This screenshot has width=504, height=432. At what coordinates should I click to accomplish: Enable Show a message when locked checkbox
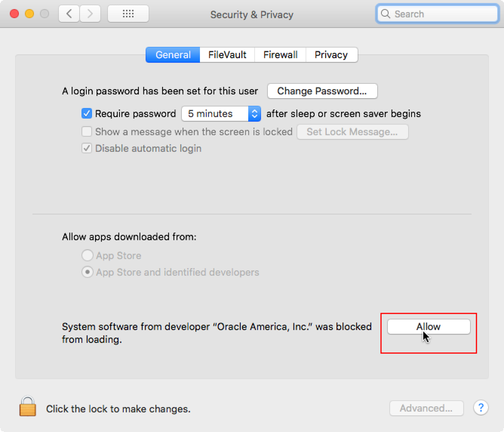click(x=87, y=131)
